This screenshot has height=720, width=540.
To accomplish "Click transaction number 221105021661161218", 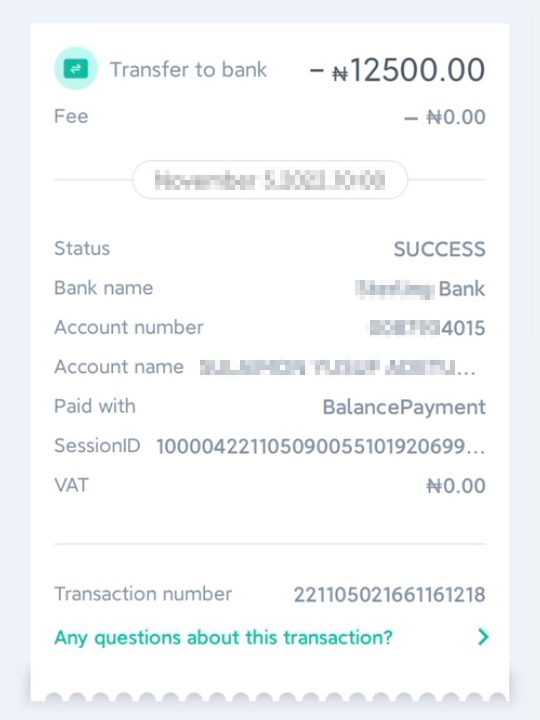I will tap(389, 595).
